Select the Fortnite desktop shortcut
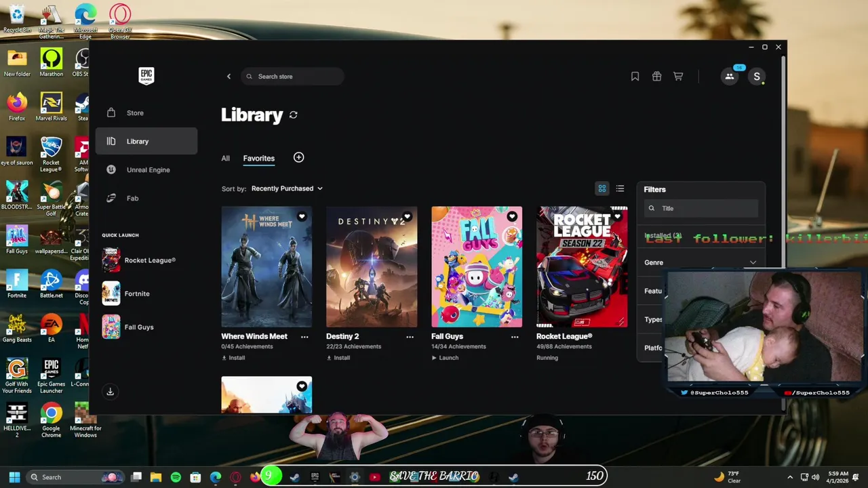This screenshot has width=868, height=488. coord(17,285)
